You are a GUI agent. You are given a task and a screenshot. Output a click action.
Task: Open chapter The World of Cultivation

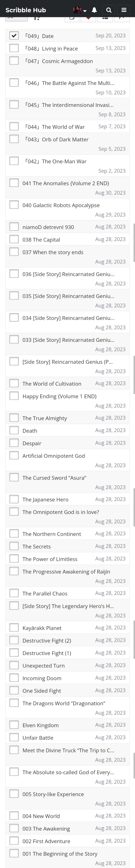(52, 383)
